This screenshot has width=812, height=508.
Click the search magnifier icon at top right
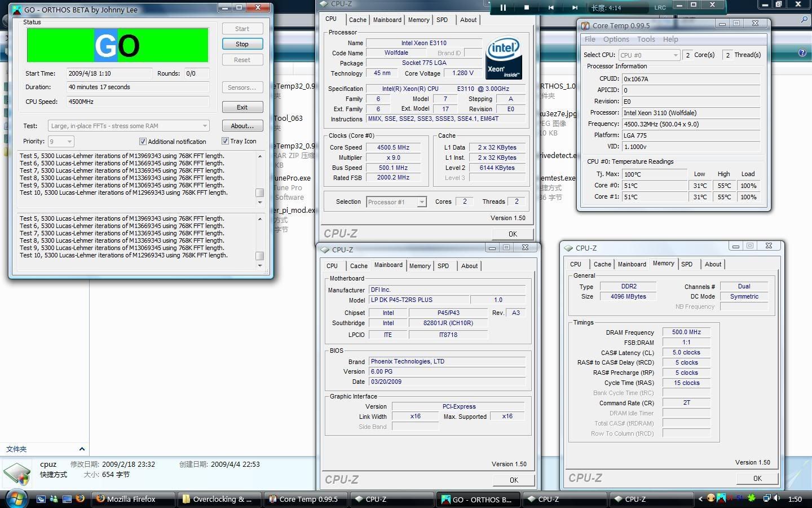(805, 20)
